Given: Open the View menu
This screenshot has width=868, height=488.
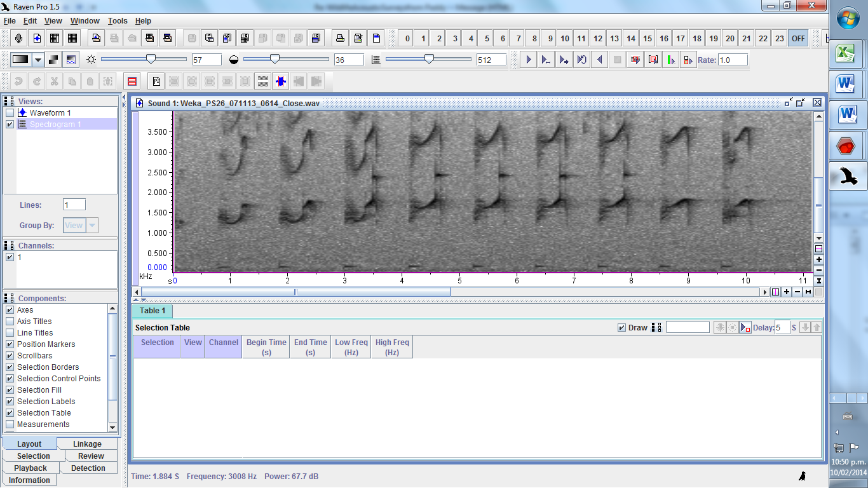Looking at the screenshot, I should [x=53, y=21].
